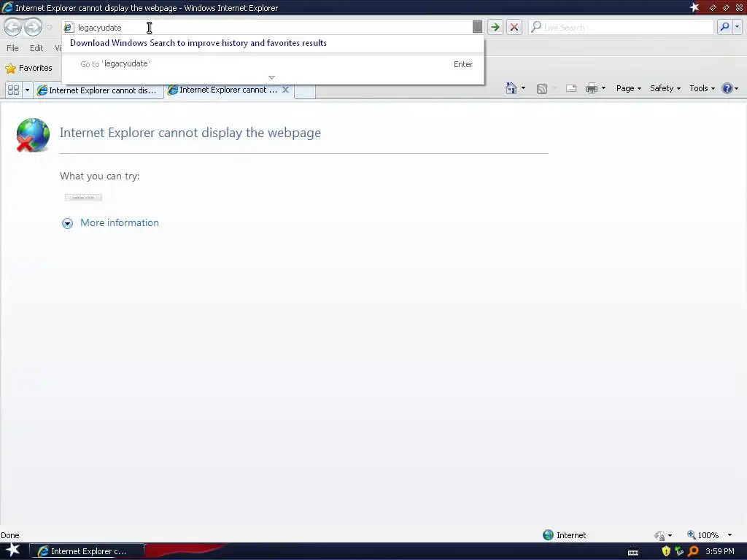Click the address bar containing legacyudate
The width and height of the screenshot is (747, 560).
tap(273, 27)
